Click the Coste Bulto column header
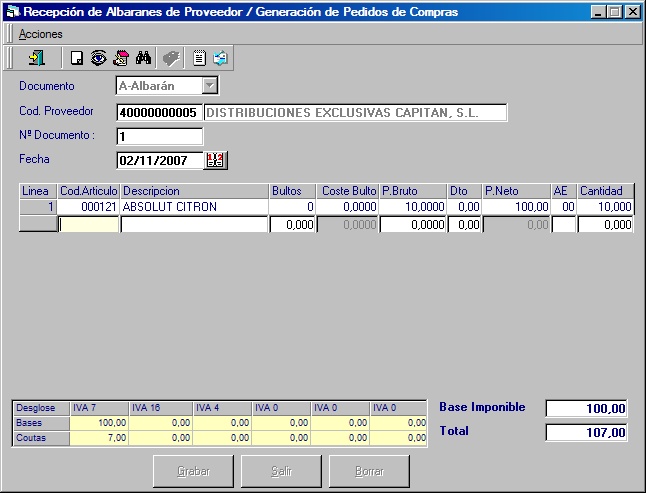The image size is (646, 493). tap(347, 191)
